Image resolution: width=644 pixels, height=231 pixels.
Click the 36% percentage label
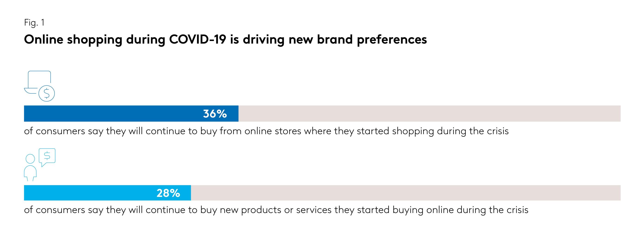pyautogui.click(x=215, y=114)
